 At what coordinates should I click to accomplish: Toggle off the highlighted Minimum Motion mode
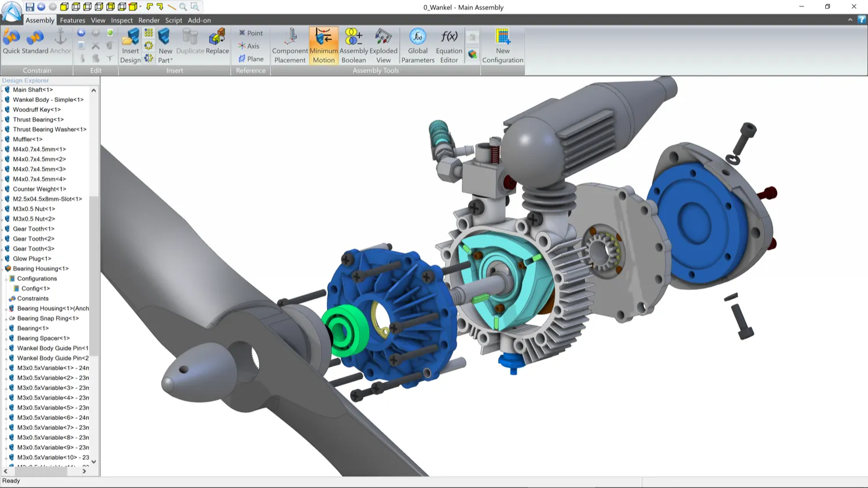pyautogui.click(x=323, y=45)
